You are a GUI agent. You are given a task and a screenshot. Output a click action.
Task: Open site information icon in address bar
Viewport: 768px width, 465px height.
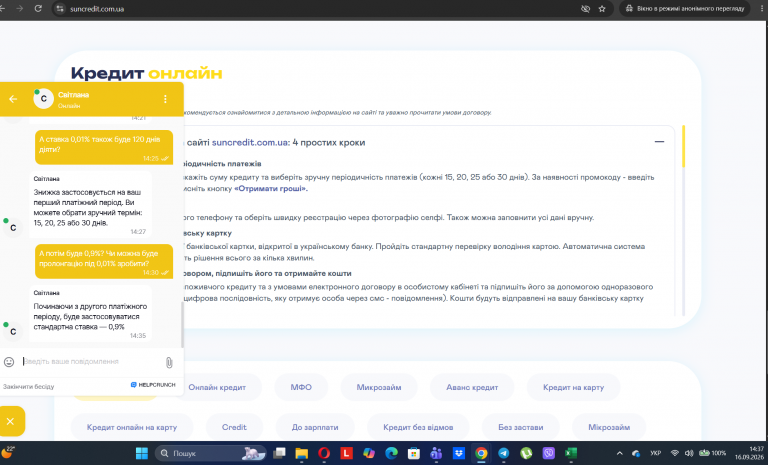pyautogui.click(x=60, y=9)
